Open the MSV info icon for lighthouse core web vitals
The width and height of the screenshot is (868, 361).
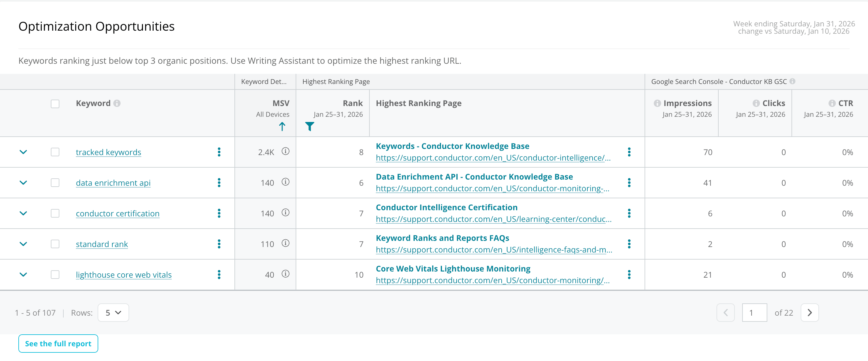(x=285, y=274)
